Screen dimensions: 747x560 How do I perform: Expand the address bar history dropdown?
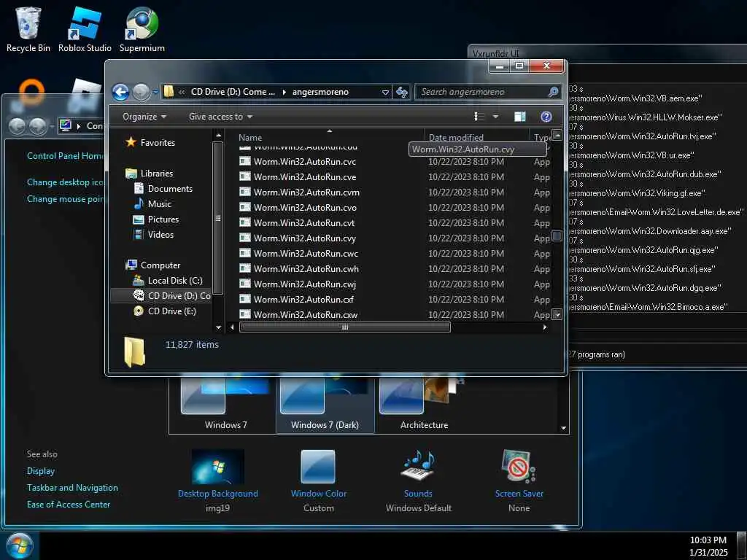(x=385, y=93)
